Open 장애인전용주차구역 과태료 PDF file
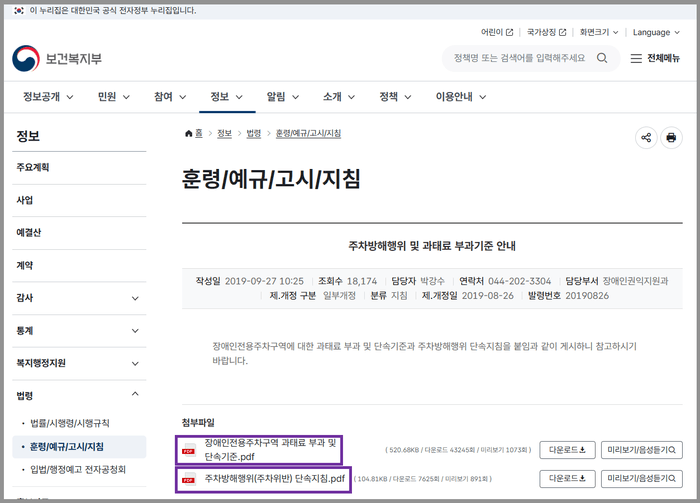This screenshot has width=700, height=503. pyautogui.click(x=272, y=449)
